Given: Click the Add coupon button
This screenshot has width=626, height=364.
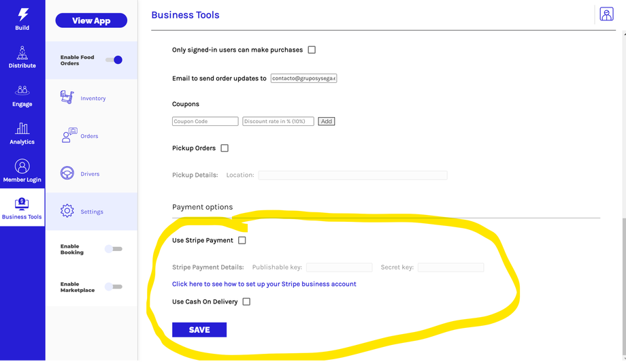Looking at the screenshot, I should (327, 121).
